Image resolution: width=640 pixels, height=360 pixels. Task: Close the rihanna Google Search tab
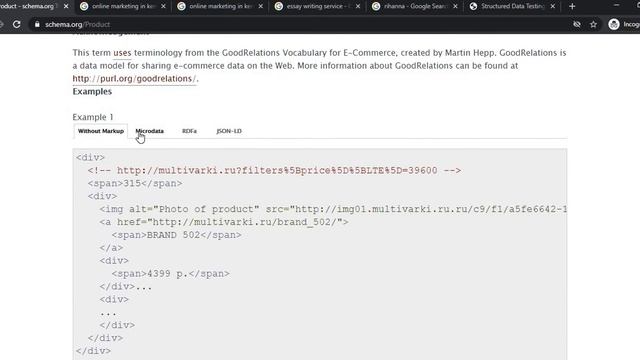[x=455, y=6]
